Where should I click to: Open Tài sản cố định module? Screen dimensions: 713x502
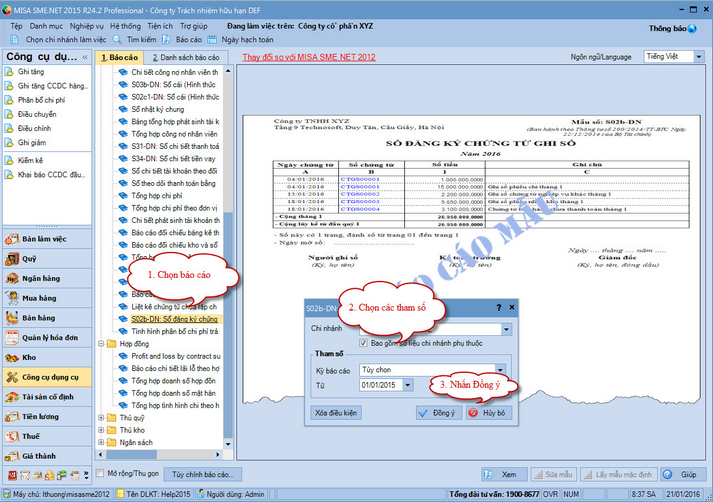(x=47, y=397)
